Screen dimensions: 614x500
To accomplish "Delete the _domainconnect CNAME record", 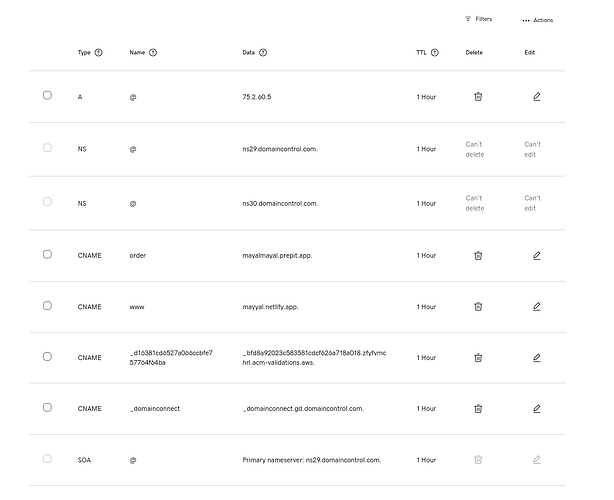I will pyautogui.click(x=478, y=408).
